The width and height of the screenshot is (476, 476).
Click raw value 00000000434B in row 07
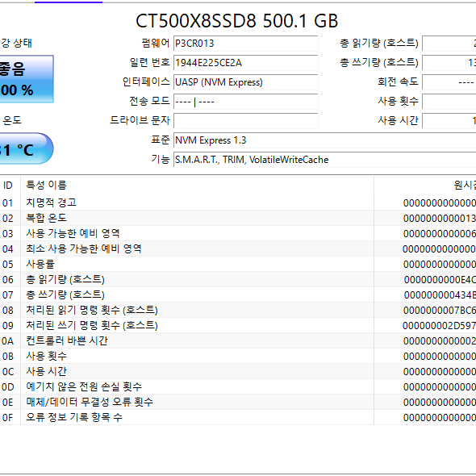(x=440, y=295)
